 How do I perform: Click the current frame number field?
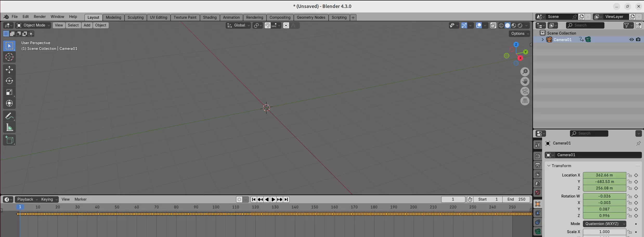453,199
